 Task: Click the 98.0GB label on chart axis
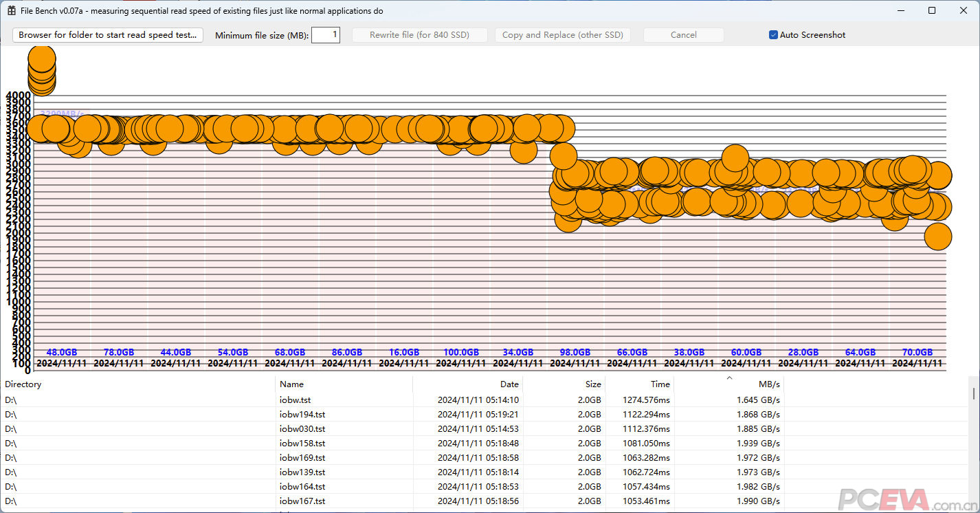point(575,353)
